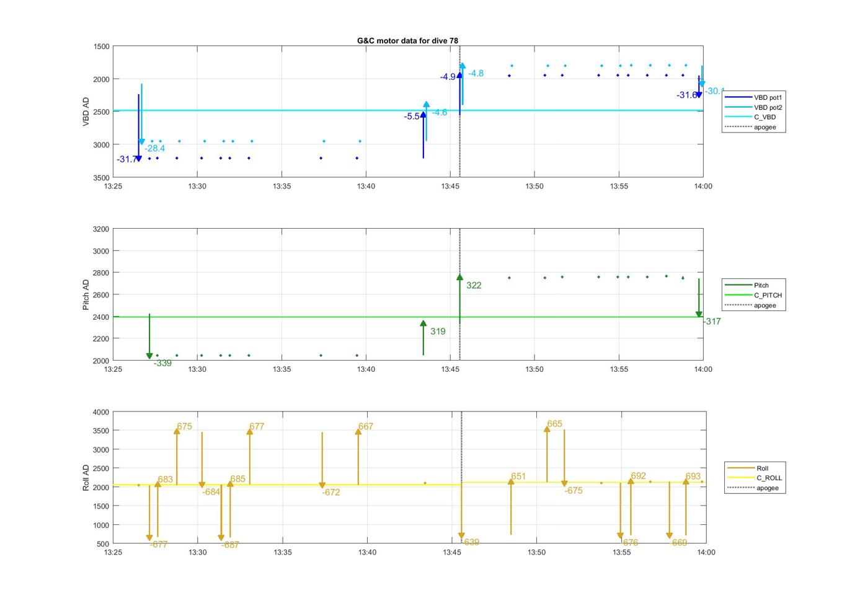Click the '-31.6' VBD data label
The image size is (868, 611).
pyautogui.click(x=686, y=95)
